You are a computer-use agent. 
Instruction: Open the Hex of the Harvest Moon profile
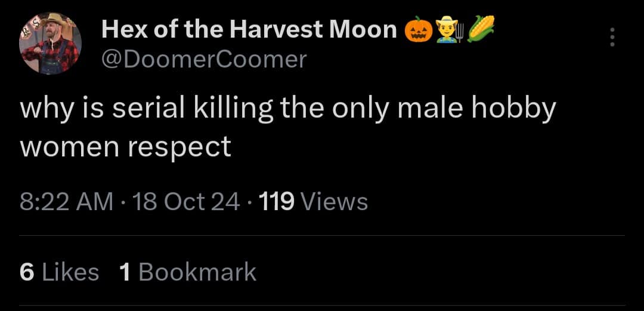coord(249,29)
